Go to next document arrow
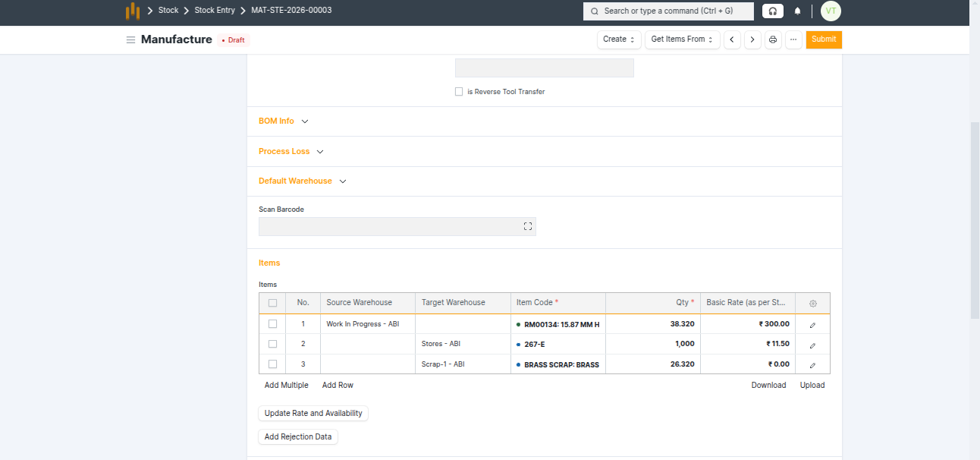The height and width of the screenshot is (460, 980). 752,39
